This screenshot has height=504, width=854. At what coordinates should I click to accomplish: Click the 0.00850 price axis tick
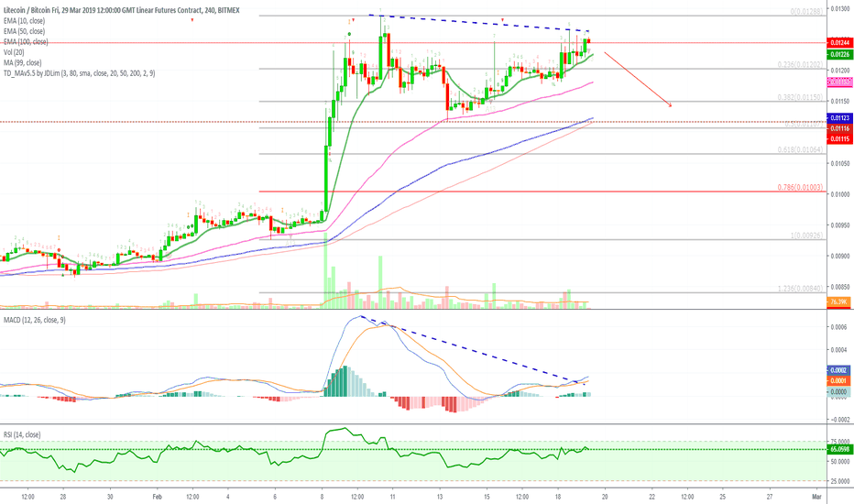(x=840, y=287)
